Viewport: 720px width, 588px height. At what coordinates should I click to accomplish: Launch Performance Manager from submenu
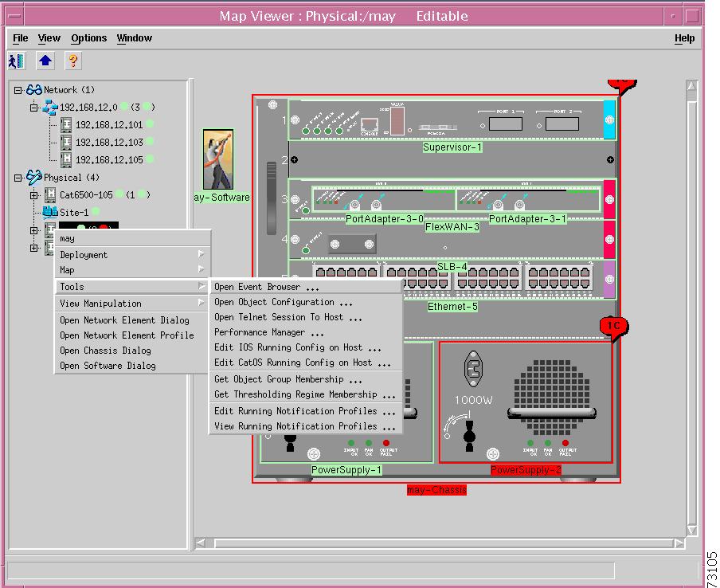(x=306, y=332)
